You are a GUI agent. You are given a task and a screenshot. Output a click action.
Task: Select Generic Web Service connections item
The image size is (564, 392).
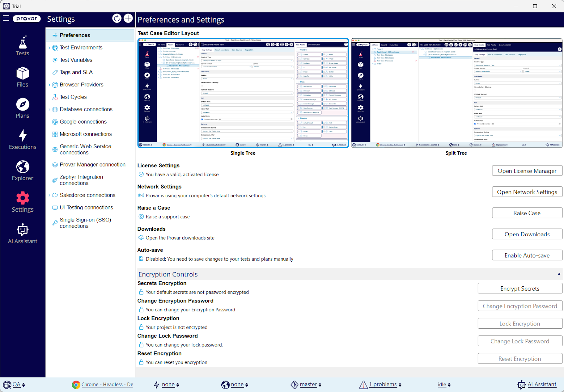(85, 149)
